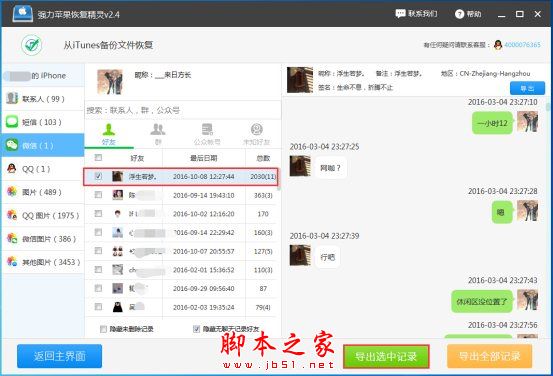
Task: Check the row dated 2016-02-03 19:35:24
Action: [x=98, y=307]
